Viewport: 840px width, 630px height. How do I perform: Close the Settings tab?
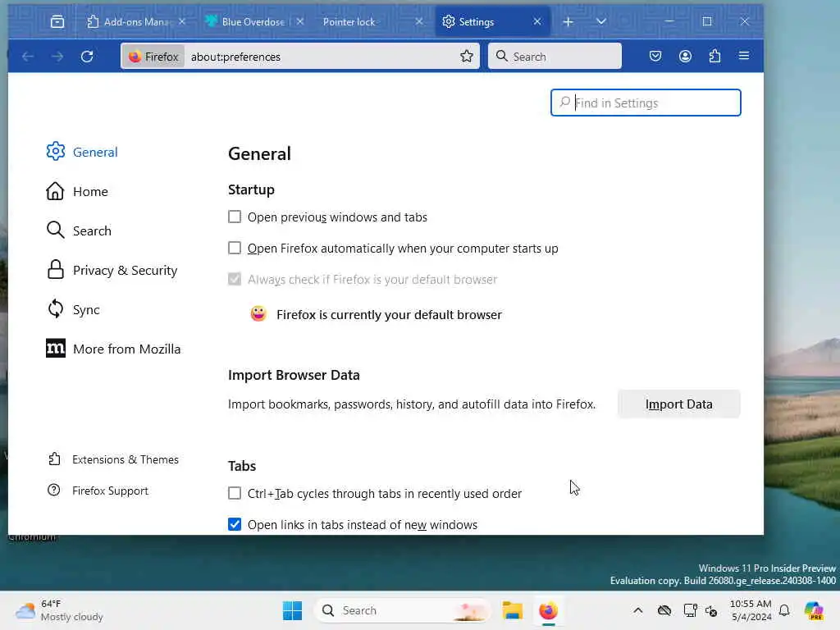(x=537, y=21)
